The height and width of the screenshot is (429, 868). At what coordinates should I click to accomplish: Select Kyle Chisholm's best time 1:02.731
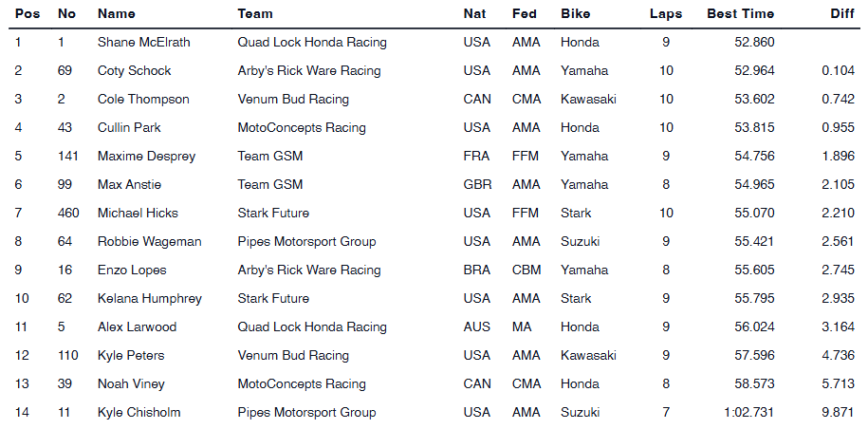pyautogui.click(x=748, y=413)
